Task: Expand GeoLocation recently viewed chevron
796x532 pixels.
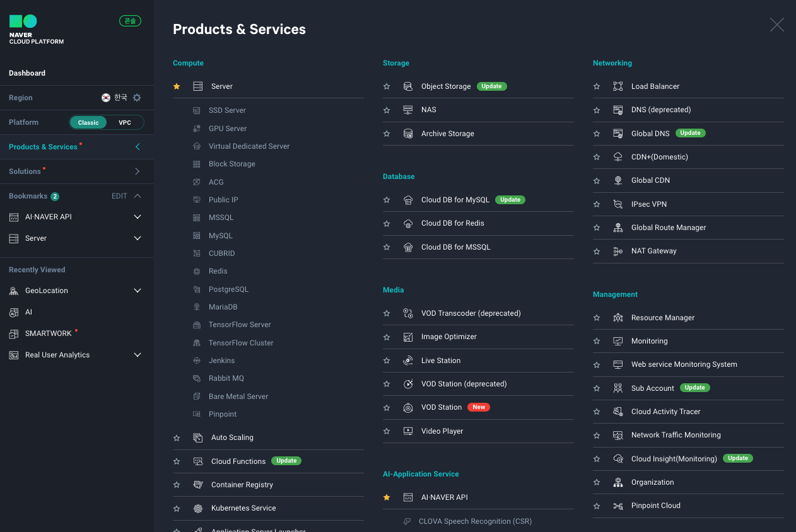Action: point(138,291)
